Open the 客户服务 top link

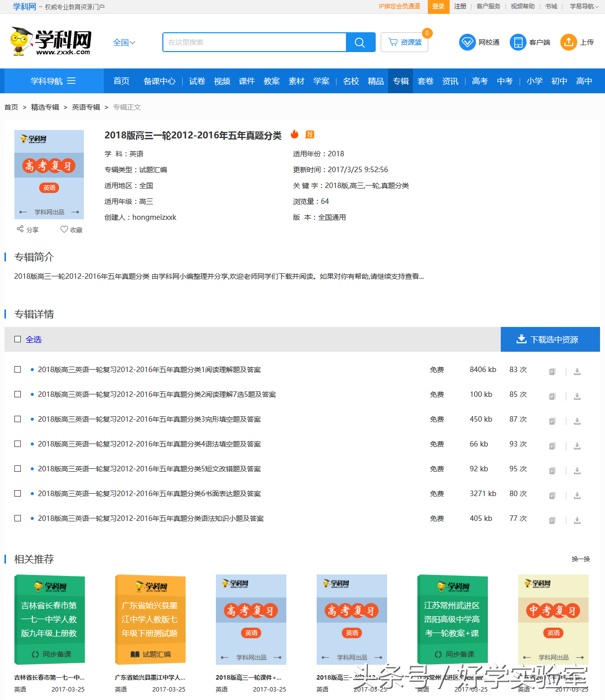pyautogui.click(x=489, y=6)
